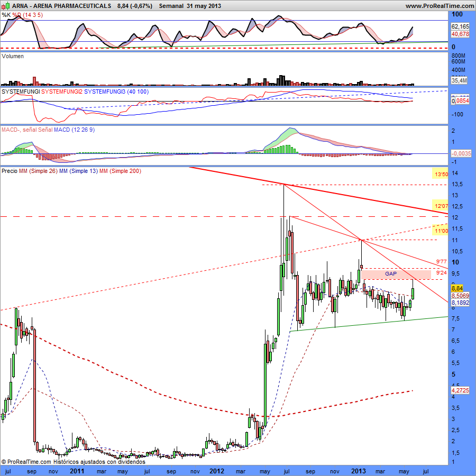Click the yellow 11'00 price level tag
Screen dimensions: 476x476
441,231
